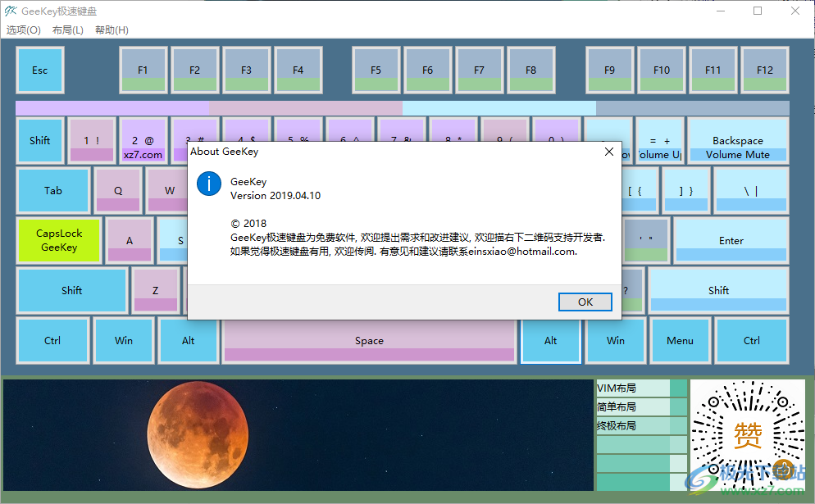Click the F6 key
The height and width of the screenshot is (504, 815).
coord(427,70)
